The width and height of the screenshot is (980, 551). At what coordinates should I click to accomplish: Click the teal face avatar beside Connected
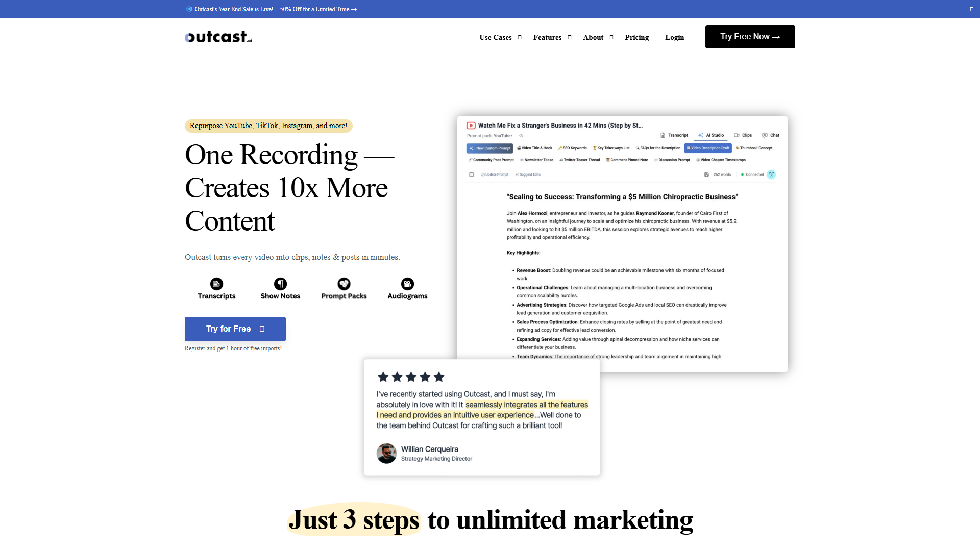tap(771, 174)
